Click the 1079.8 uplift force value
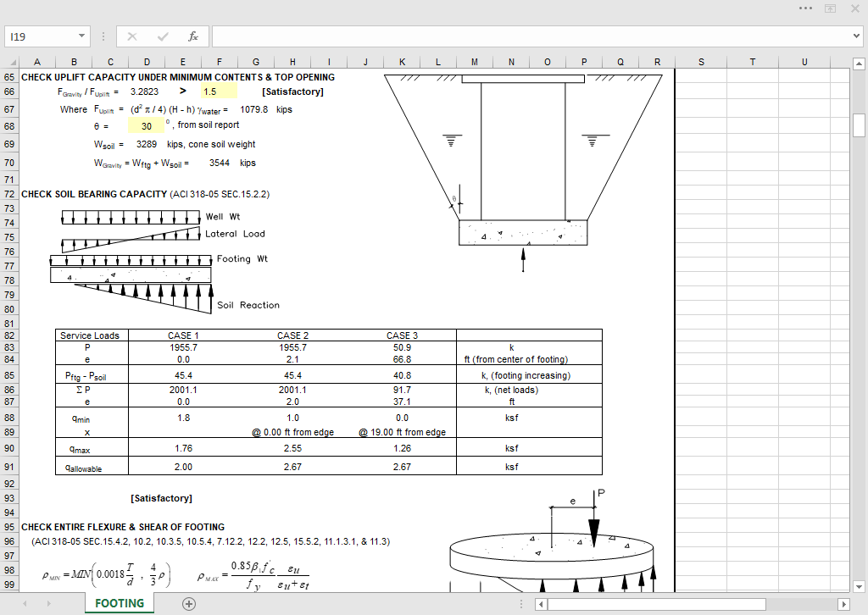868x615 pixels. [253, 109]
